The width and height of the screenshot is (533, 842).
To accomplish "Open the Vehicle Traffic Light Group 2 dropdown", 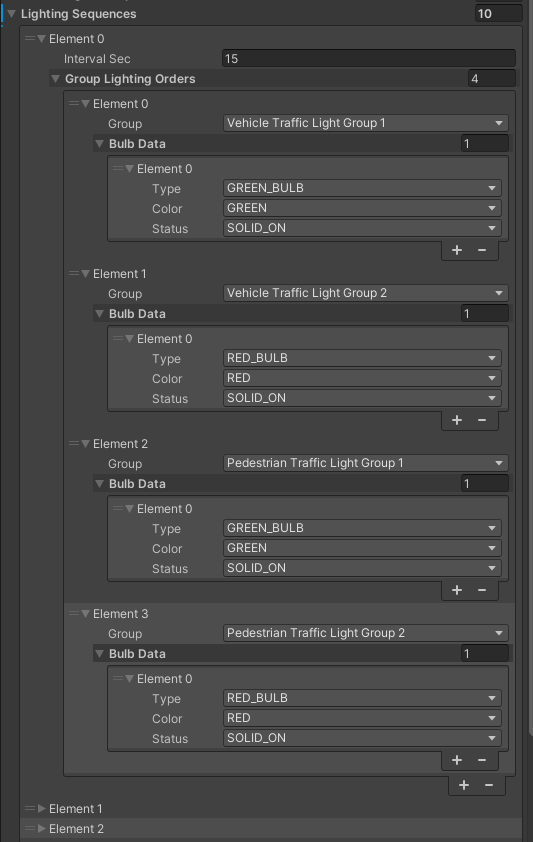I will [366, 293].
